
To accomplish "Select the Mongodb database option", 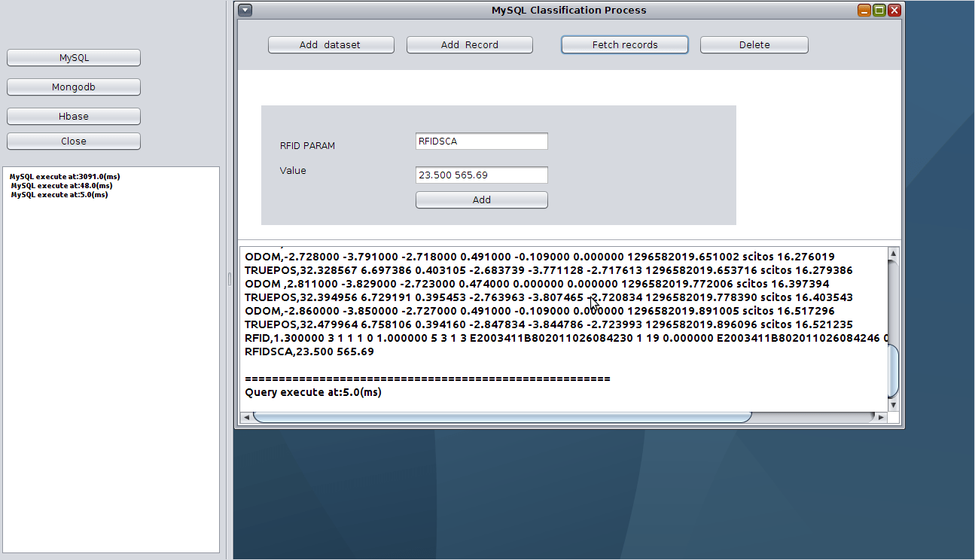I will click(73, 87).
